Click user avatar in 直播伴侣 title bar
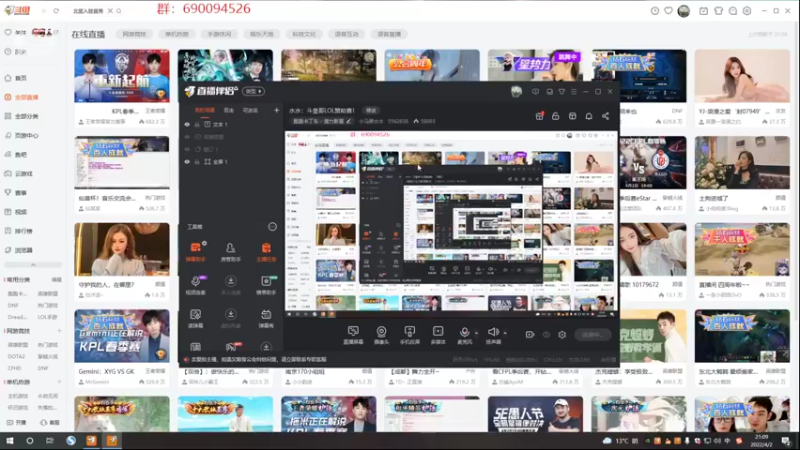The height and width of the screenshot is (450, 800). (516, 92)
